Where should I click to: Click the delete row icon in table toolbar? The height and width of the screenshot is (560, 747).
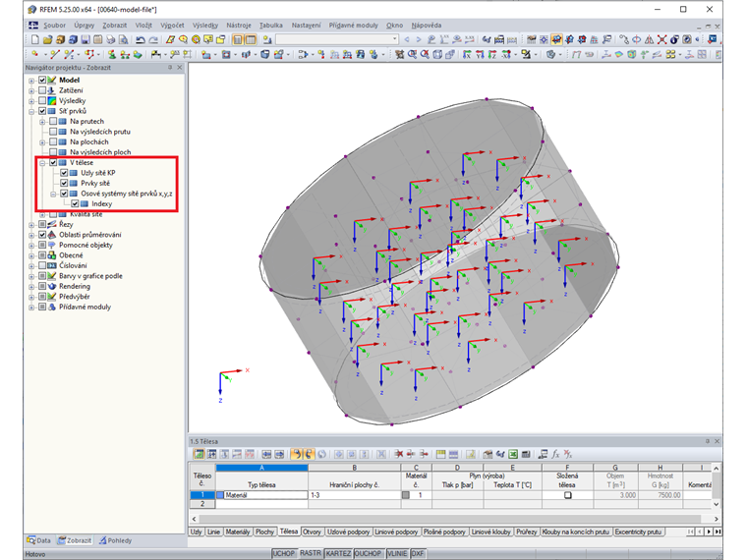tap(399, 454)
